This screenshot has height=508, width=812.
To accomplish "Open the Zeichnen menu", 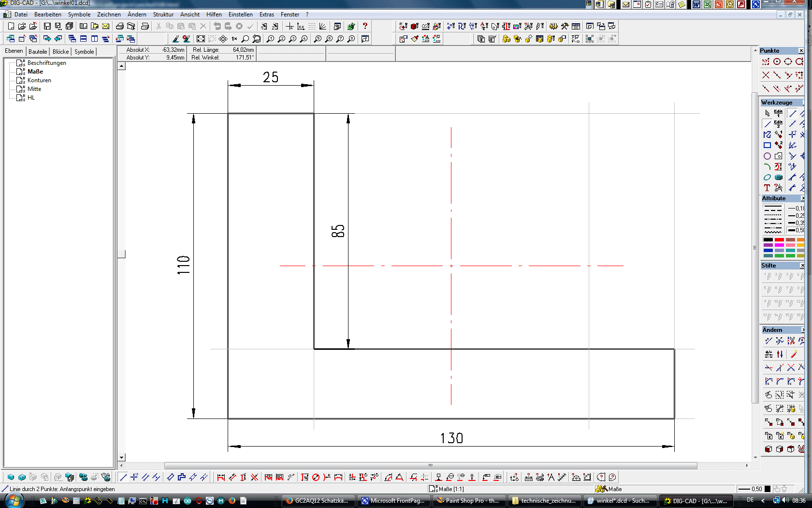I will 109,15.
